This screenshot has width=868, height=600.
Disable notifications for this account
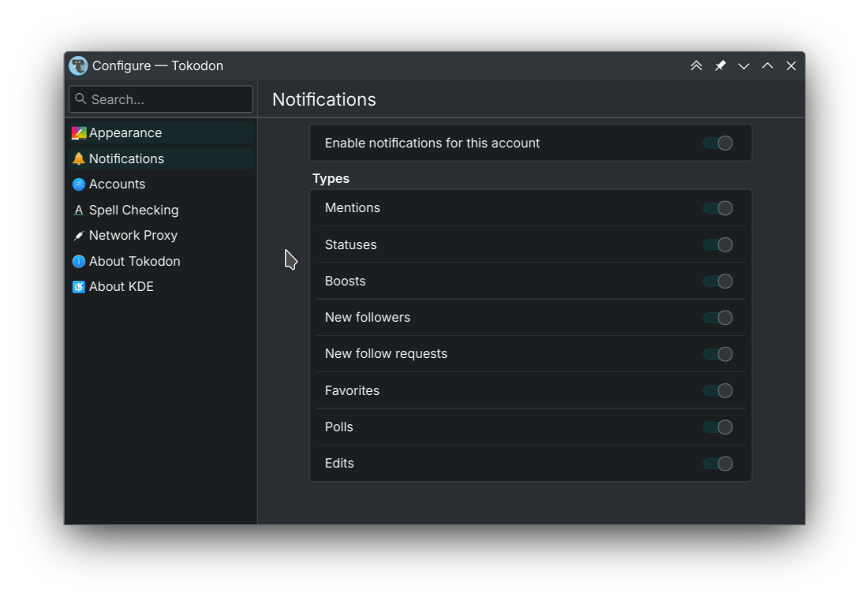click(718, 143)
